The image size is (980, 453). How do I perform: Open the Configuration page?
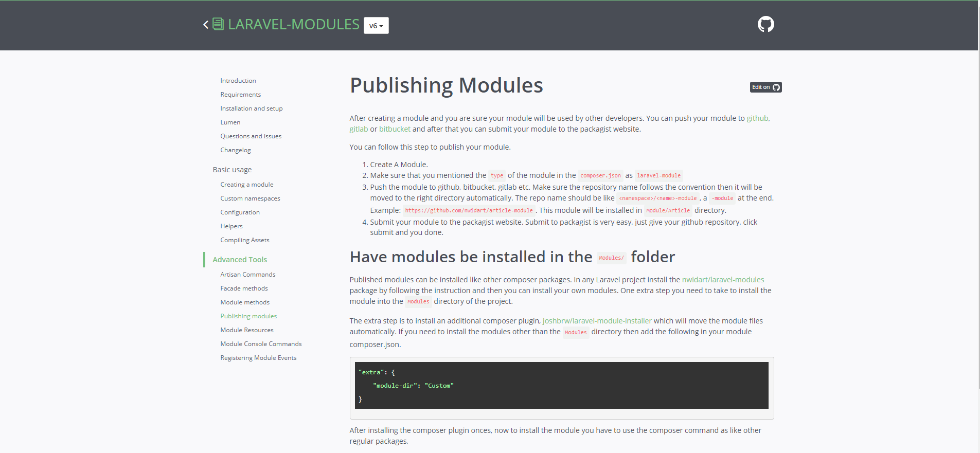pos(240,212)
